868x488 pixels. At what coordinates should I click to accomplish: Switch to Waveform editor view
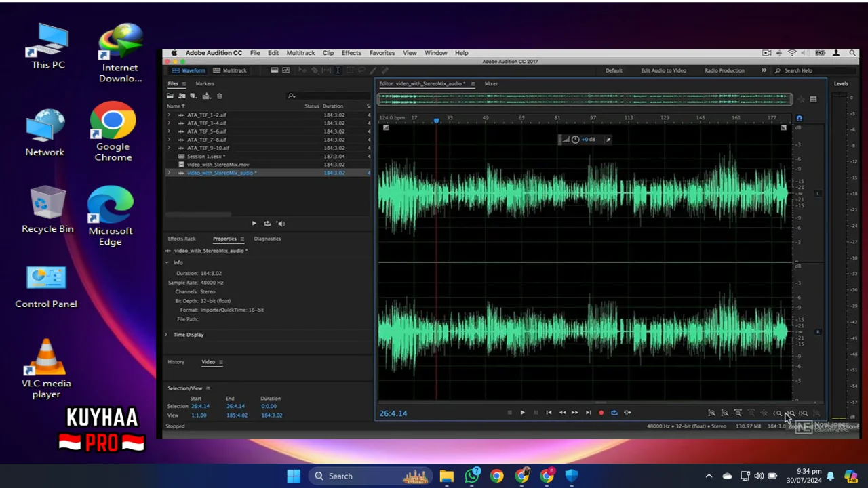[x=189, y=70]
